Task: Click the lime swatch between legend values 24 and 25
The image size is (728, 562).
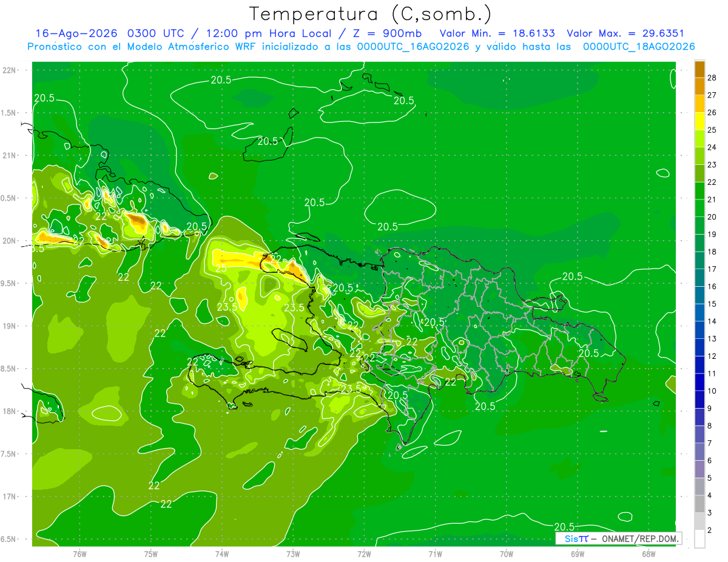Action: coord(699,139)
